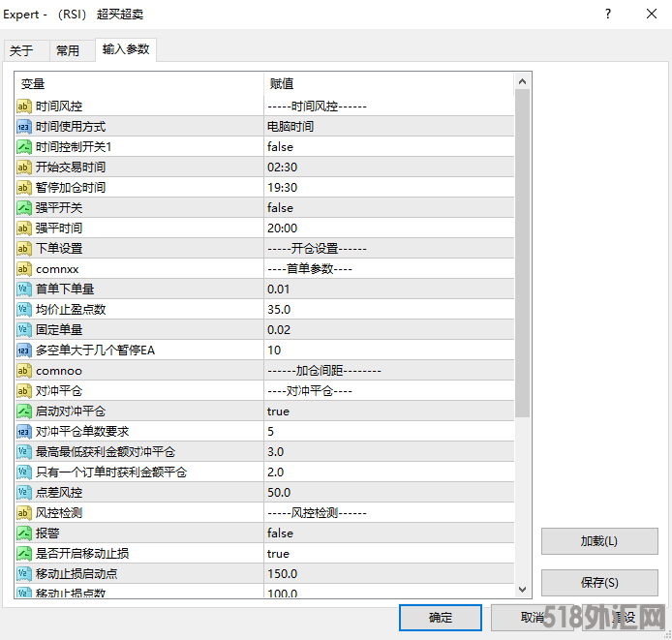This screenshot has height=640, width=672.
Task: Toggle the false value of 时间控制开关1
Action: point(388,146)
